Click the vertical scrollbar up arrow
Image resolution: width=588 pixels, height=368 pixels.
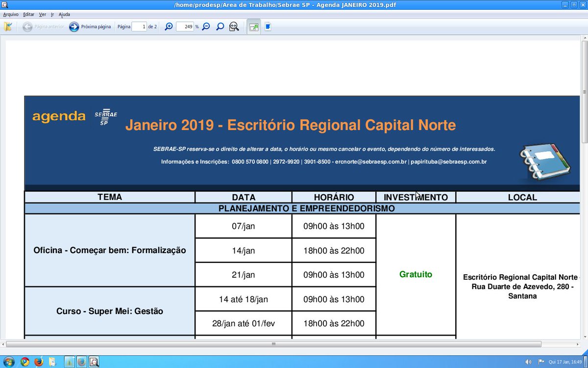(x=584, y=38)
